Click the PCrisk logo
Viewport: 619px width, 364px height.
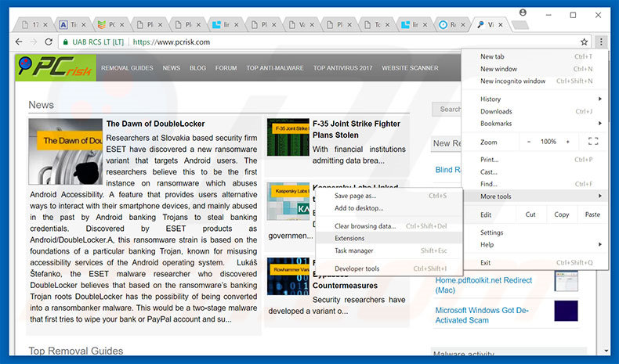(56, 68)
